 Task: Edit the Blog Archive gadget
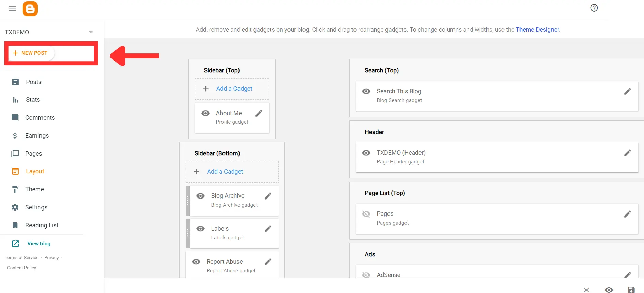pos(268,196)
